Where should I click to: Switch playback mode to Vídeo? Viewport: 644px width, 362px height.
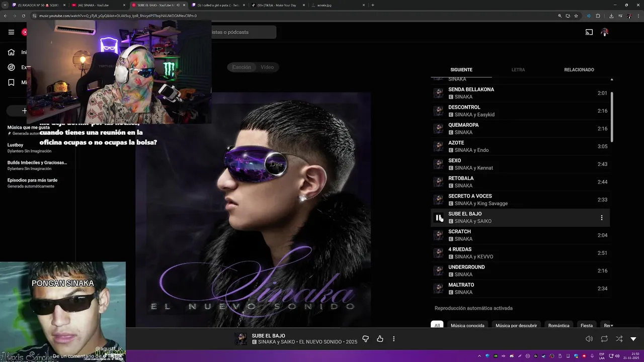(x=267, y=67)
